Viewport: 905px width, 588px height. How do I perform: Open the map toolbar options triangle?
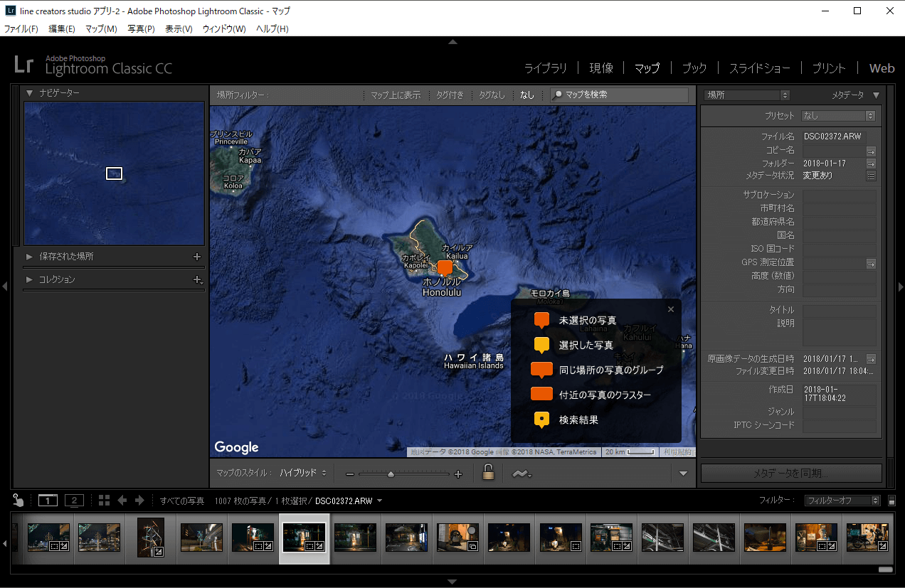tap(684, 474)
